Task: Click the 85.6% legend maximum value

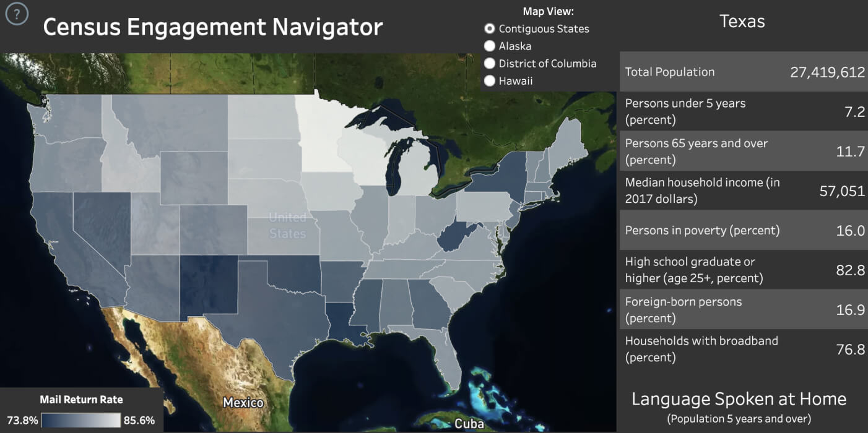Action: [139, 421]
